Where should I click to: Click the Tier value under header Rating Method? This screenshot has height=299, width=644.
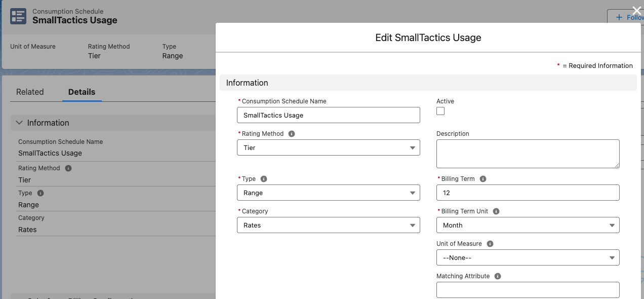(x=94, y=56)
